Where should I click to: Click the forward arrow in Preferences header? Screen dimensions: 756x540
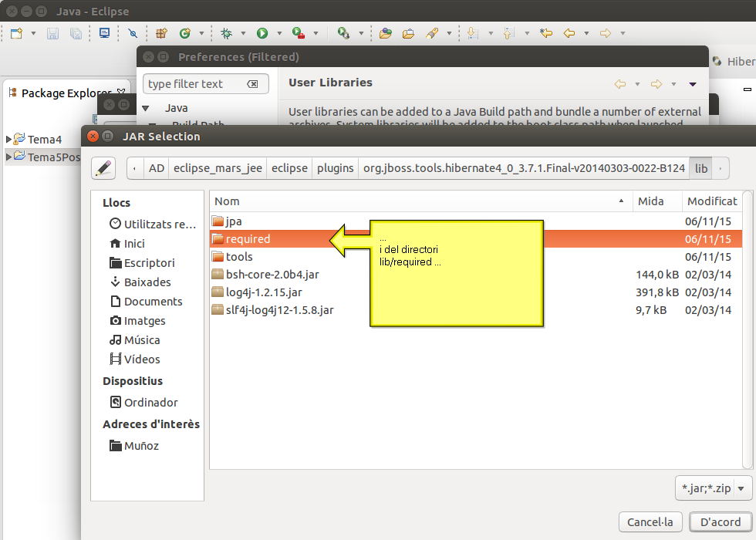click(x=656, y=84)
